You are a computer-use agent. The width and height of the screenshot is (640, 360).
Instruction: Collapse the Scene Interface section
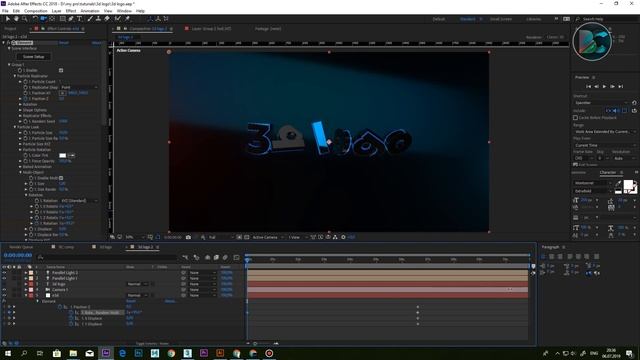9,48
